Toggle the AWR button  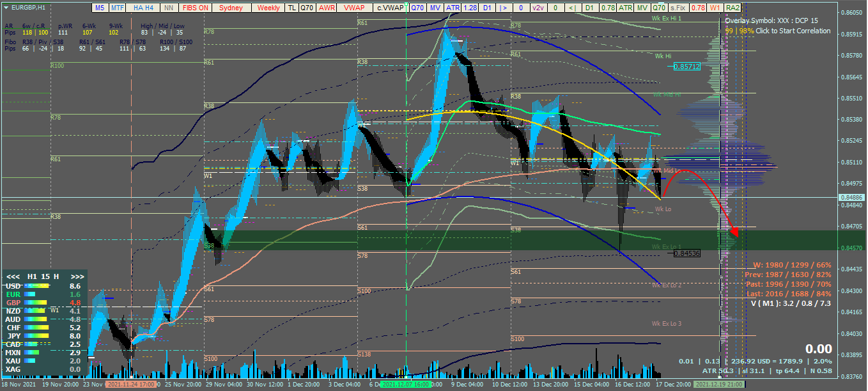tap(326, 8)
